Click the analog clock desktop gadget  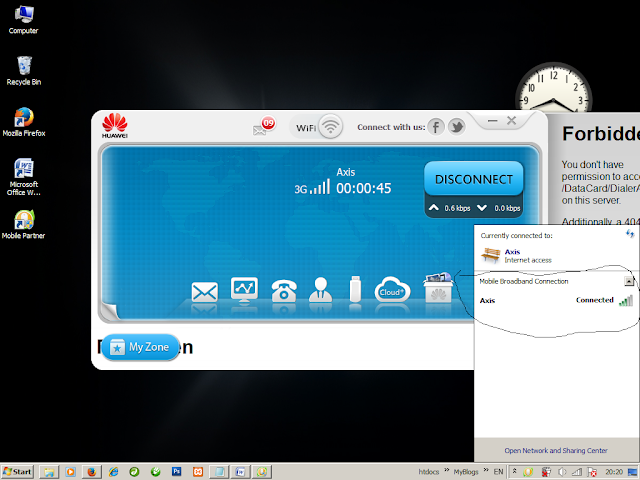pos(553,87)
